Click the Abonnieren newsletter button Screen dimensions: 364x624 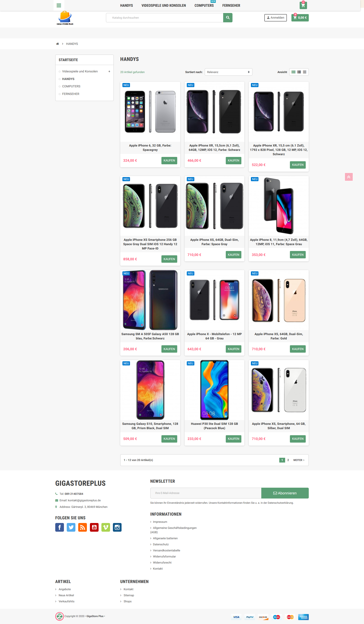[285, 493]
